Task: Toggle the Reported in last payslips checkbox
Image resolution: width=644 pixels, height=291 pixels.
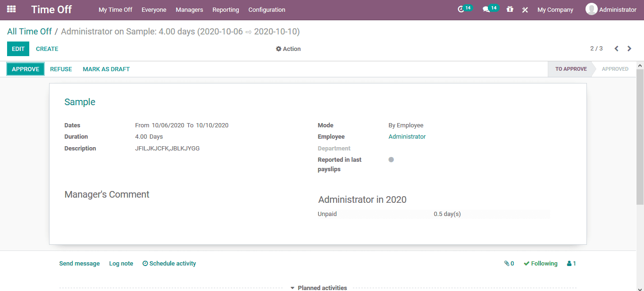Action: (391, 159)
